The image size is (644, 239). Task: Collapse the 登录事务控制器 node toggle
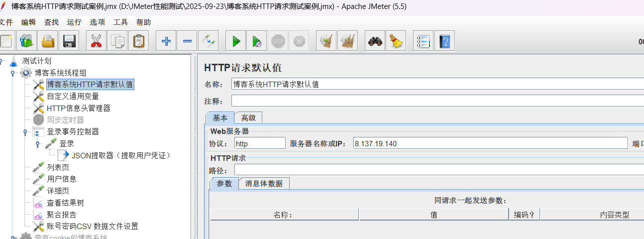click(25, 132)
